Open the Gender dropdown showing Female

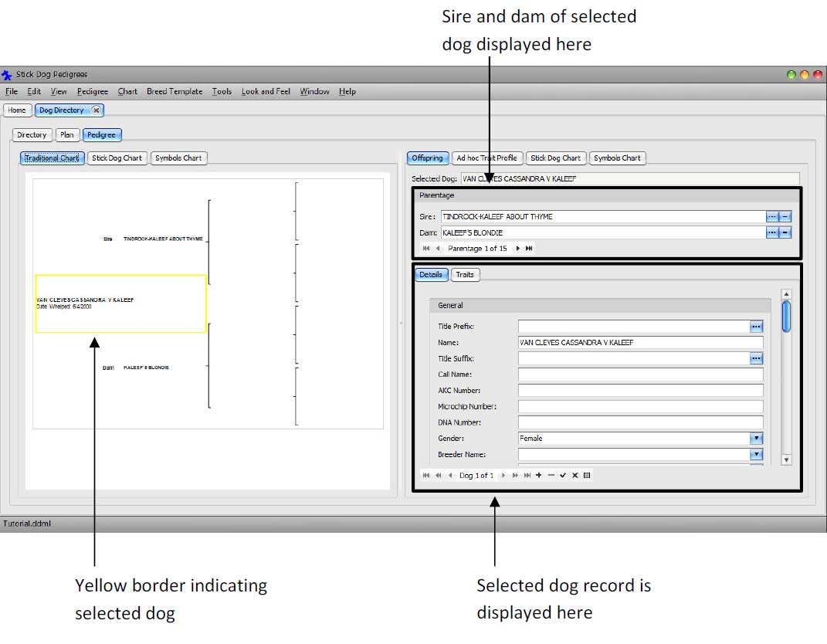tap(756, 438)
